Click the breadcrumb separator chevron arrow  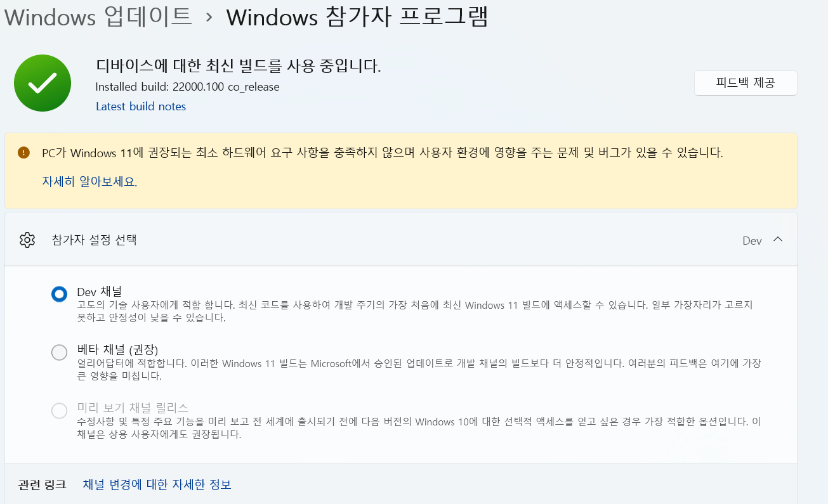(x=209, y=18)
